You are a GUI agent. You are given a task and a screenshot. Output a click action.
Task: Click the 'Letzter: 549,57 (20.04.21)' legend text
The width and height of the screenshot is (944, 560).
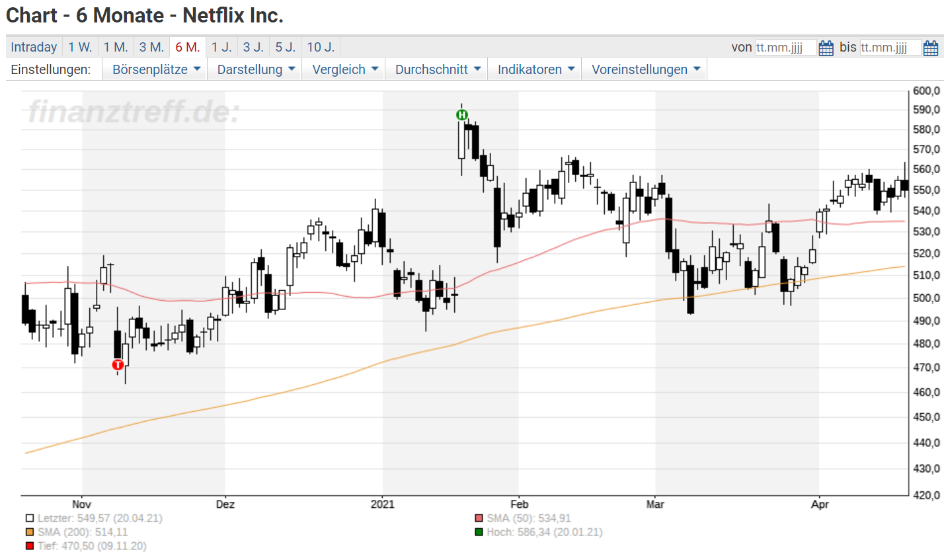click(100, 518)
